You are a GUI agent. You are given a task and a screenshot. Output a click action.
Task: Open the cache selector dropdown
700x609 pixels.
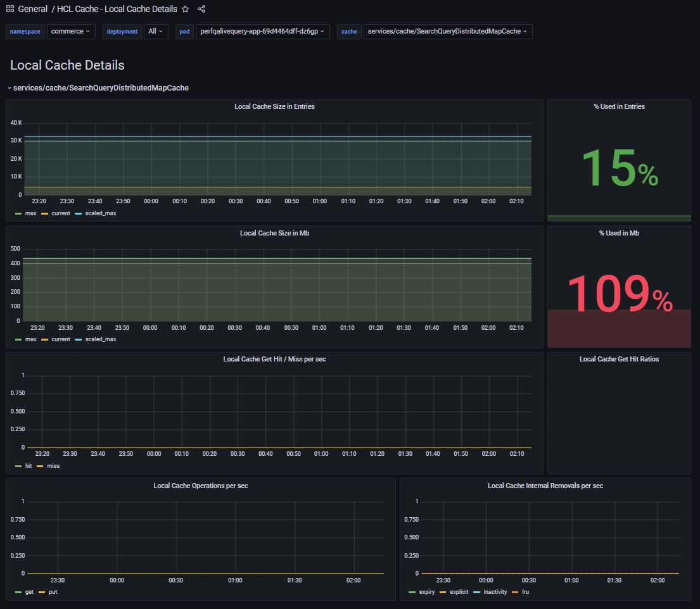pyautogui.click(x=447, y=31)
